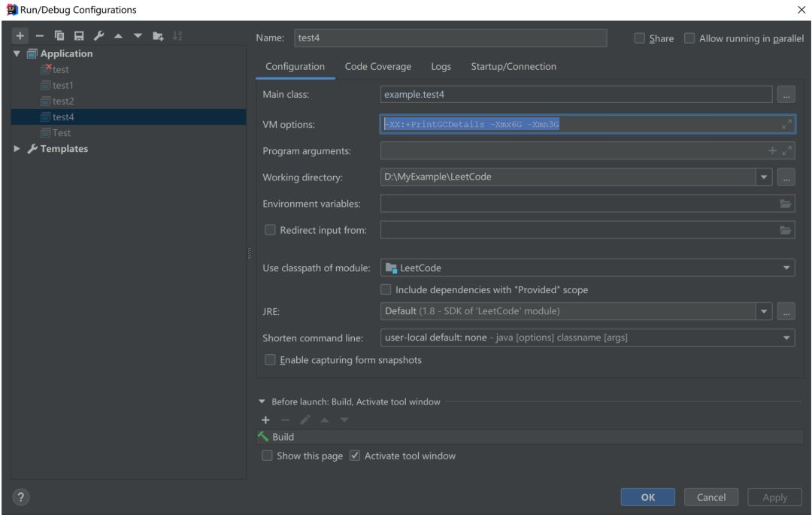Enable Allow running in parallel checkbox
This screenshot has height=515, width=812.
pyautogui.click(x=689, y=38)
